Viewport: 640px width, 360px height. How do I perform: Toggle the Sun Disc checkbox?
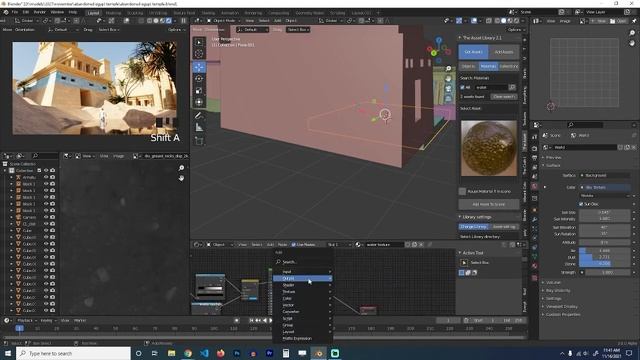[x=581, y=204]
